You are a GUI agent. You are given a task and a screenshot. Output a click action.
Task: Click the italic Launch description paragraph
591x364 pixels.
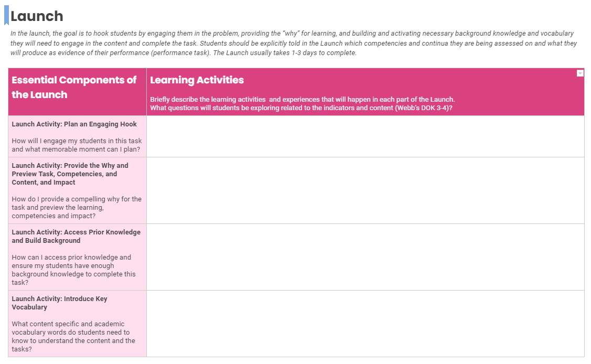point(294,43)
